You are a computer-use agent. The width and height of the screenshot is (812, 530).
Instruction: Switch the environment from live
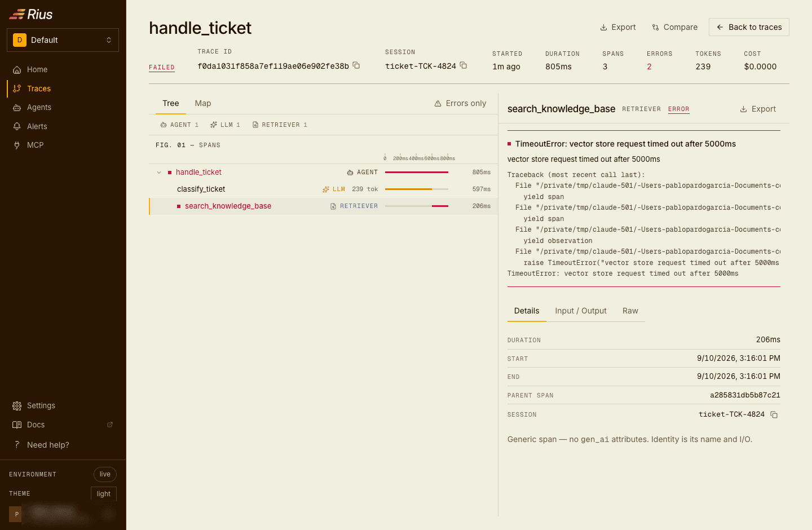105,474
